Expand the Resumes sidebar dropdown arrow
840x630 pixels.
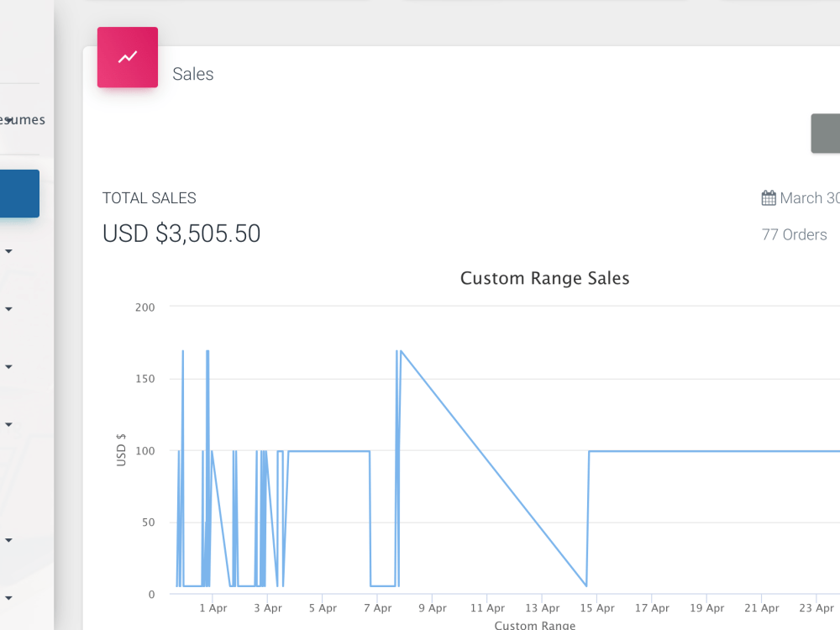tap(8, 120)
